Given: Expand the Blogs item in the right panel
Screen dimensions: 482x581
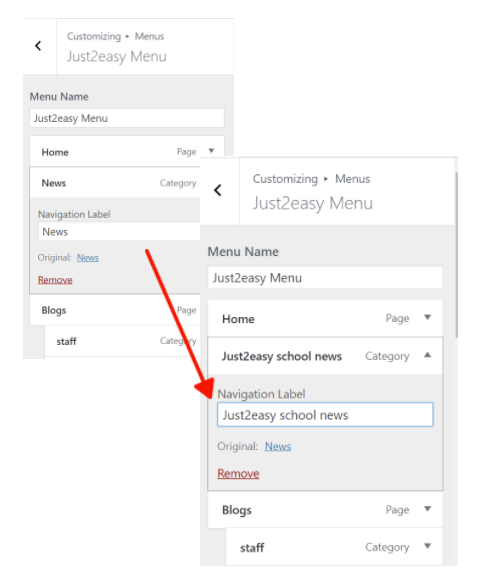Looking at the screenshot, I should click(428, 509).
